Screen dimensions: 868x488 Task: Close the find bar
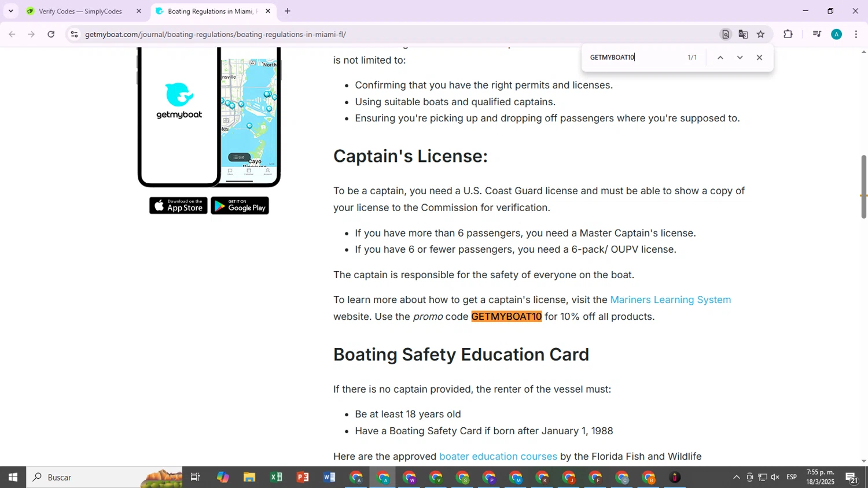tap(759, 57)
